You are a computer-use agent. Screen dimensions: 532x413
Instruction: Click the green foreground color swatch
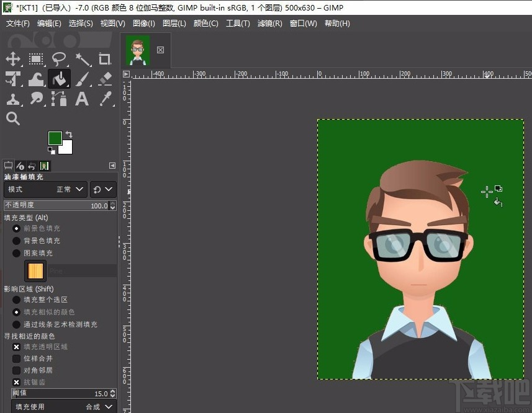[x=55, y=138]
